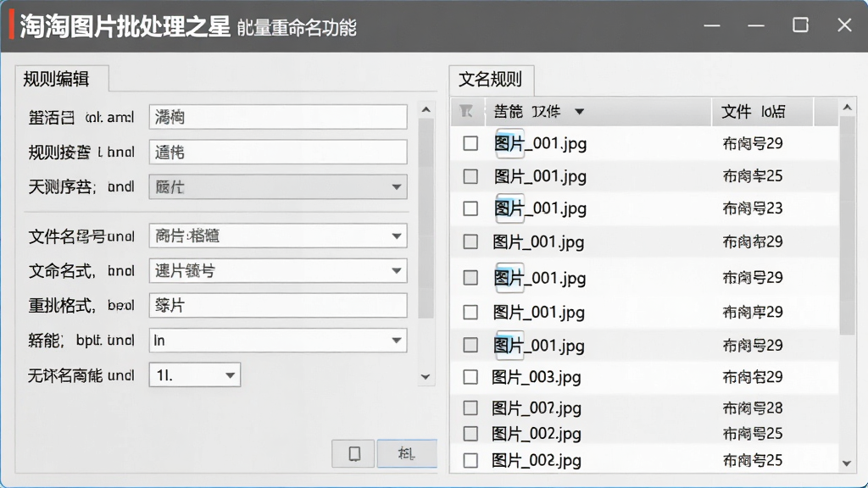
Task: Click the "布阁号23" cell
Action: coord(753,208)
